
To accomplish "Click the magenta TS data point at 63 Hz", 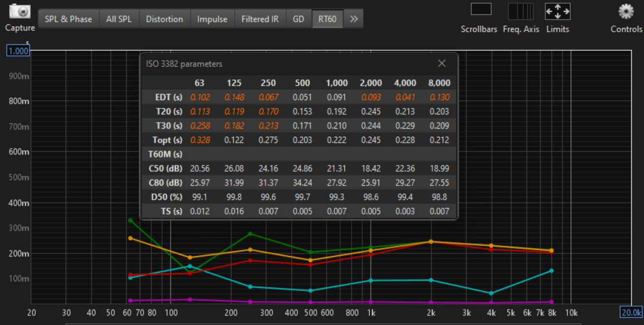I will 131,300.
